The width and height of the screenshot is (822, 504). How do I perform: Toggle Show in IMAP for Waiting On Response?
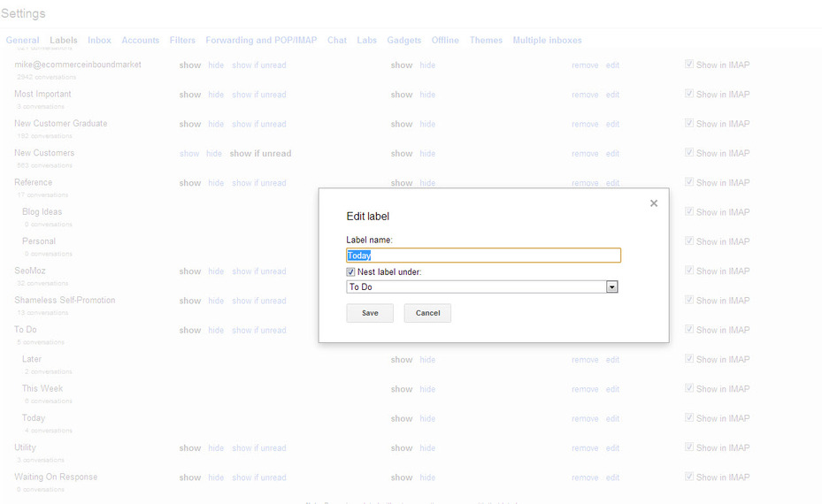tap(689, 477)
